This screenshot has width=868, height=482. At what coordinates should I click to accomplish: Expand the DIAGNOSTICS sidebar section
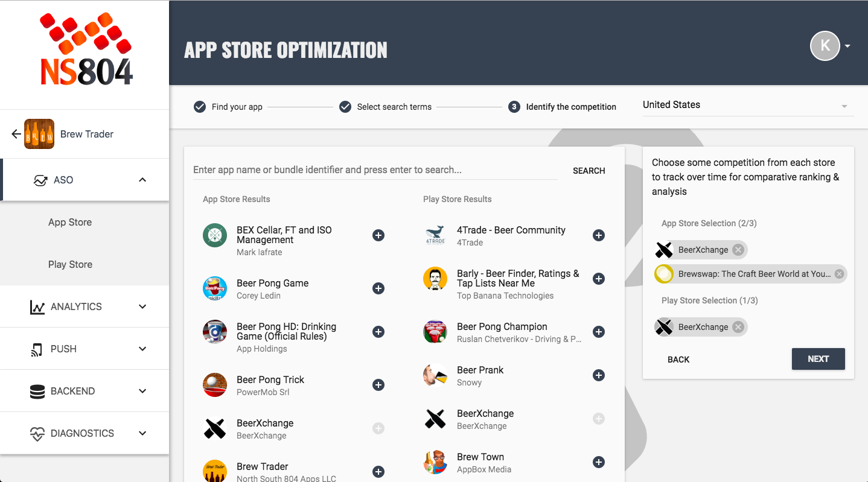pyautogui.click(x=142, y=433)
